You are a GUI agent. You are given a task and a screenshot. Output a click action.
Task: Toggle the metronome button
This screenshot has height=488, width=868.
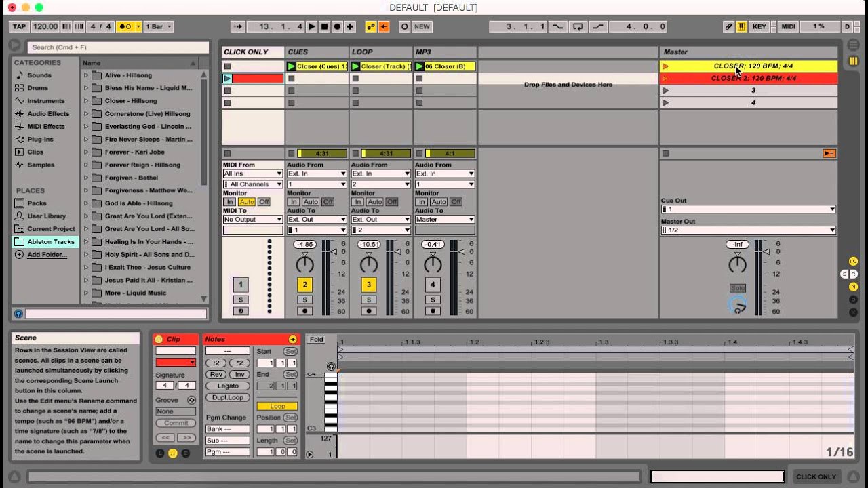(x=125, y=26)
